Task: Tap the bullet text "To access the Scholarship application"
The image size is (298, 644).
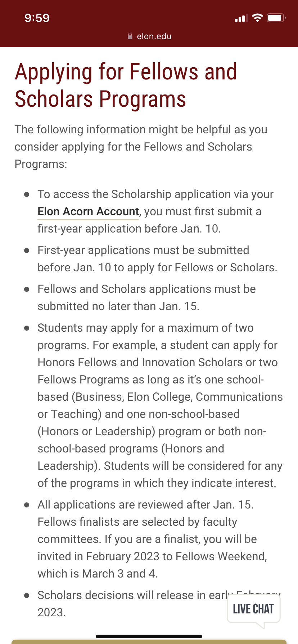Action: pyautogui.click(x=155, y=194)
